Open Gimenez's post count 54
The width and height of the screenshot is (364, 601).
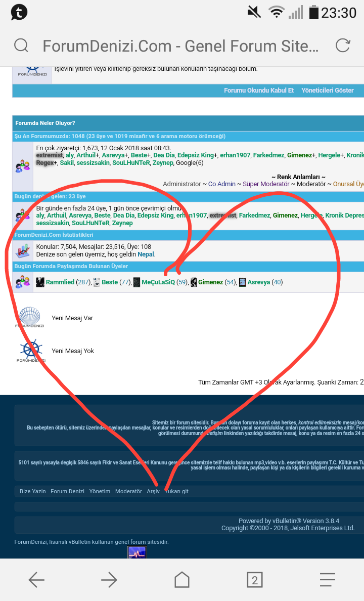230,282
